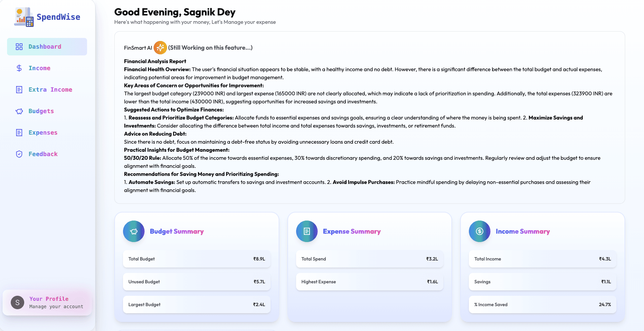The height and width of the screenshot is (331, 644).
Task: Select the Total Budget row
Action: pyautogui.click(x=197, y=259)
